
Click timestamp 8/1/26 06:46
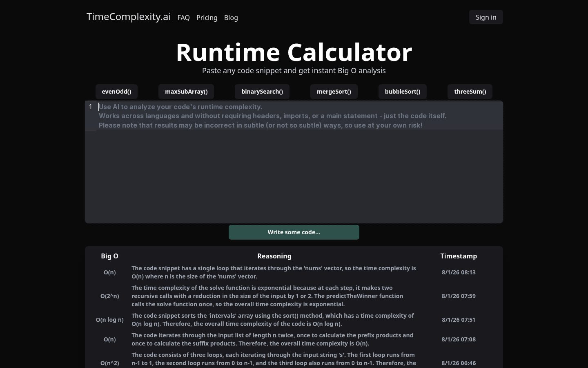(459, 363)
